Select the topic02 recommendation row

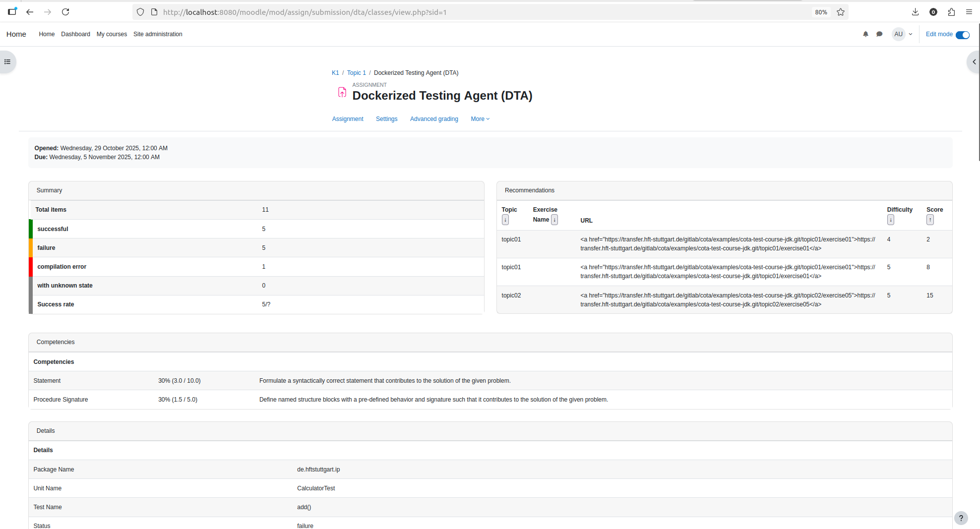[x=725, y=300]
